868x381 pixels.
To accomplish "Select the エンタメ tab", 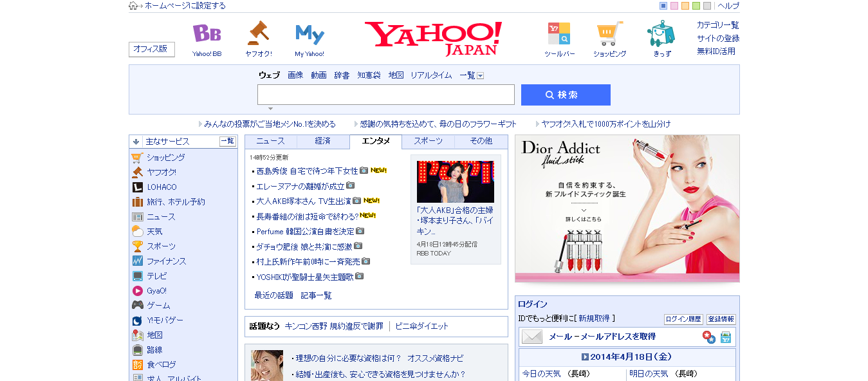I will click(376, 141).
